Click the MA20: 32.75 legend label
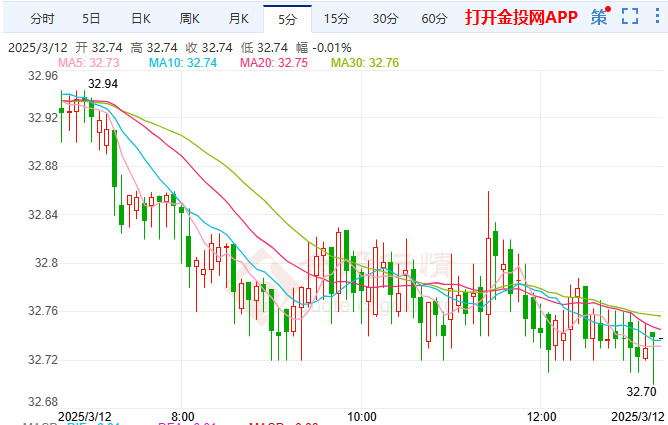 [274, 63]
